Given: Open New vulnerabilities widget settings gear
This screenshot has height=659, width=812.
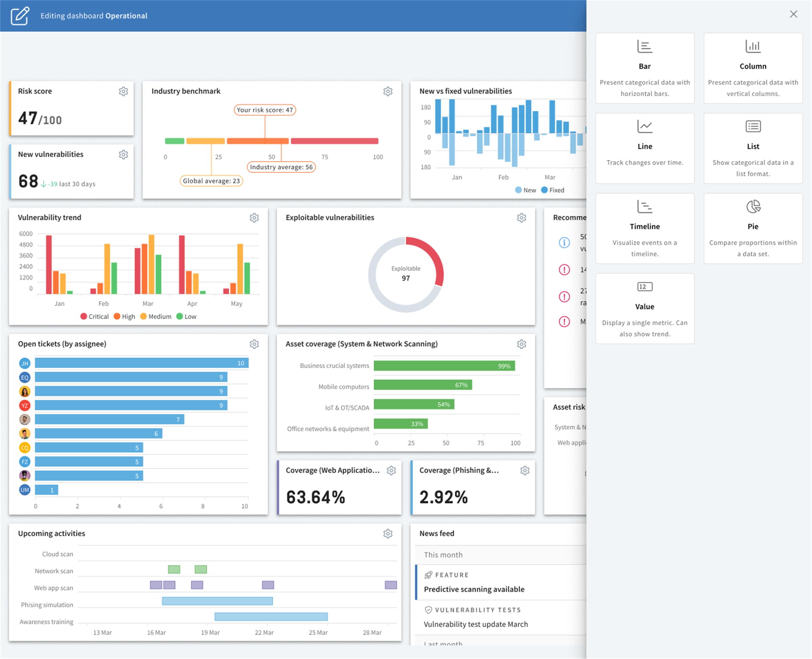Looking at the screenshot, I should click(x=123, y=155).
